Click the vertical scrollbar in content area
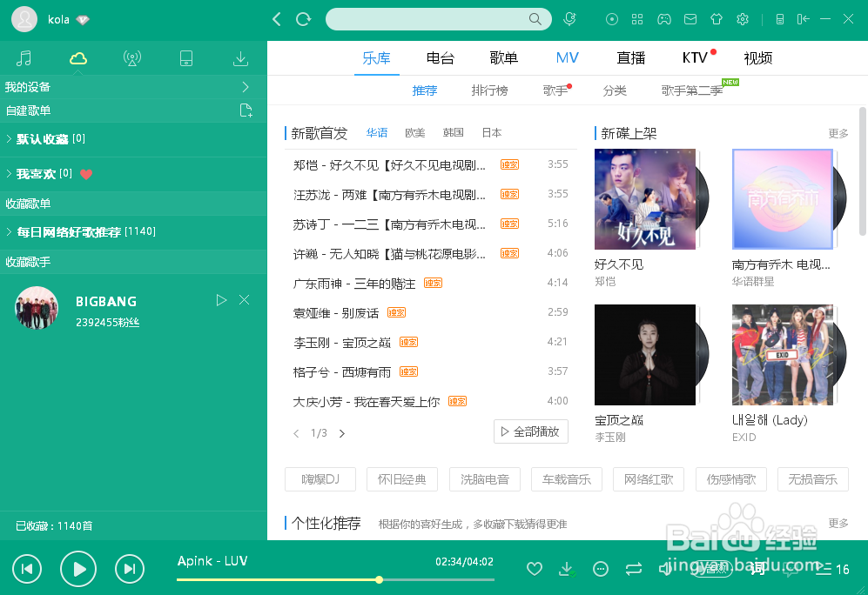 pos(863,171)
